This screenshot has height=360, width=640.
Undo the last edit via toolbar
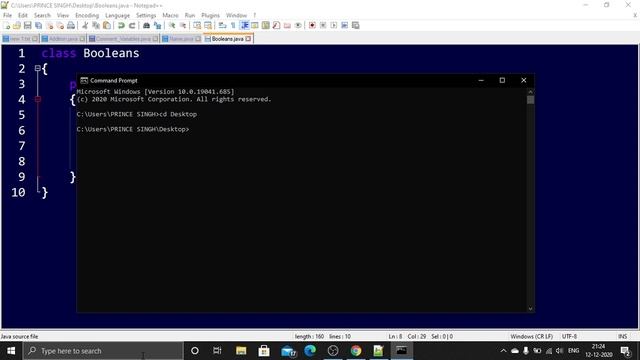[121, 25]
